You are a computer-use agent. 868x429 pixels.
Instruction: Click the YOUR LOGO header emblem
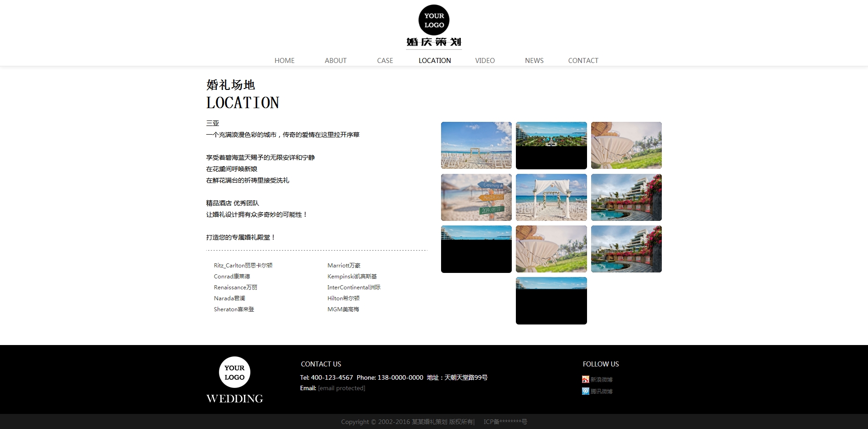[434, 21]
